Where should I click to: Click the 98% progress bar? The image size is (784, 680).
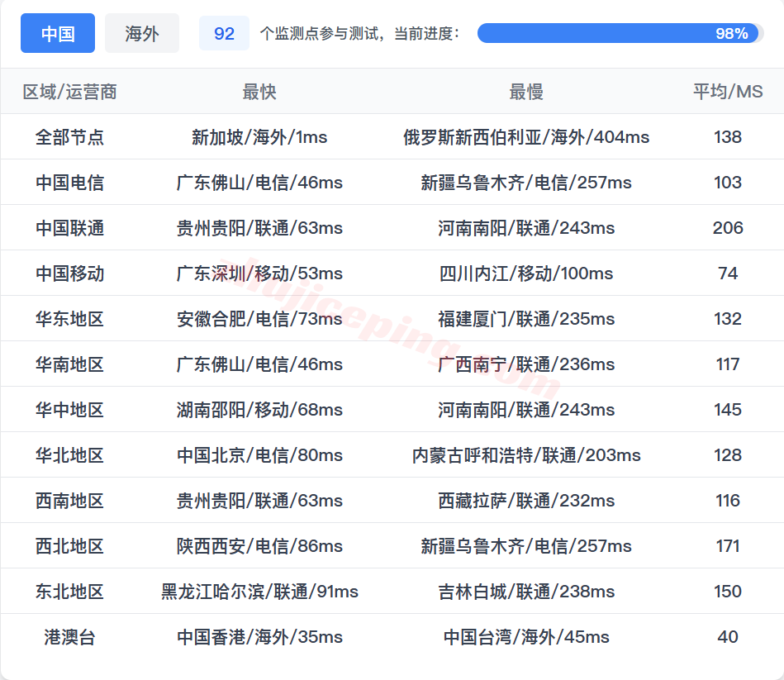coord(620,33)
